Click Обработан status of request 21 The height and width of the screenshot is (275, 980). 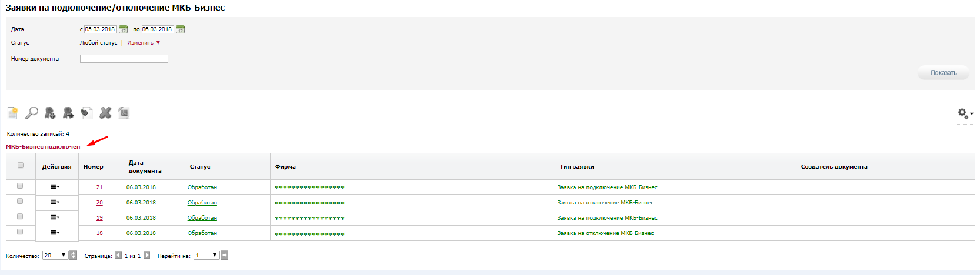click(202, 187)
